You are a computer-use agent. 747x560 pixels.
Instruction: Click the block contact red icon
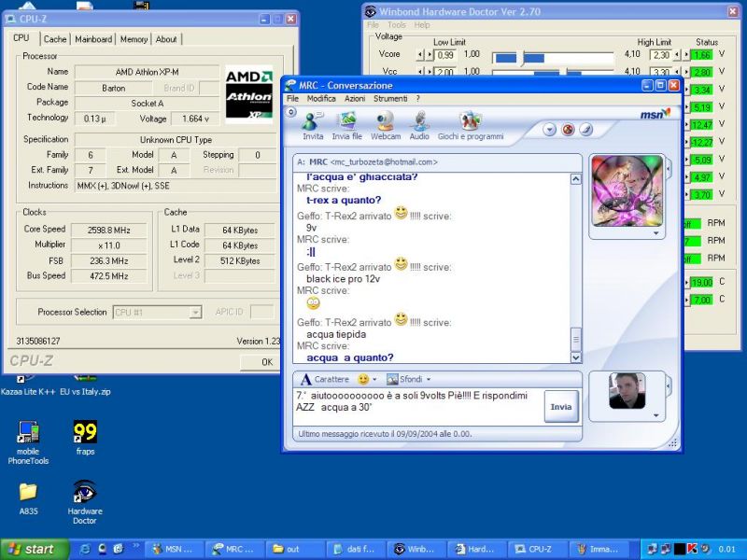pos(568,130)
